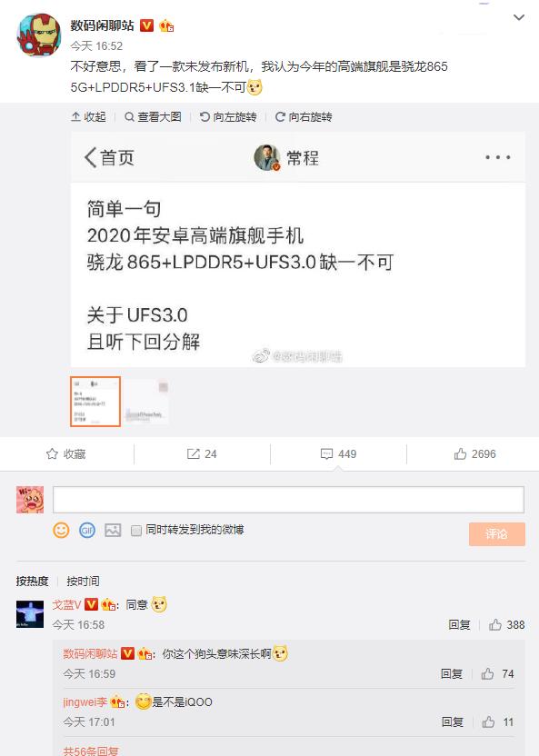Rotate image right with 向右旋转
The width and height of the screenshot is (539, 756).
tap(304, 116)
